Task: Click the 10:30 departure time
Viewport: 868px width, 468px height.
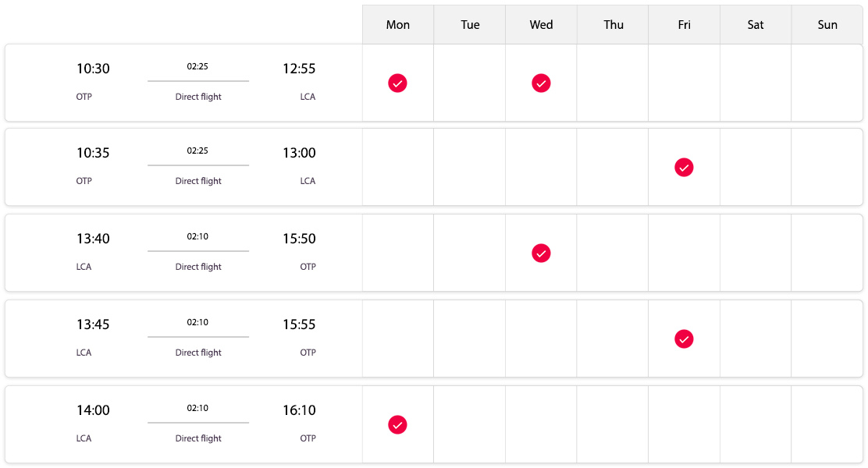Action: pos(93,69)
